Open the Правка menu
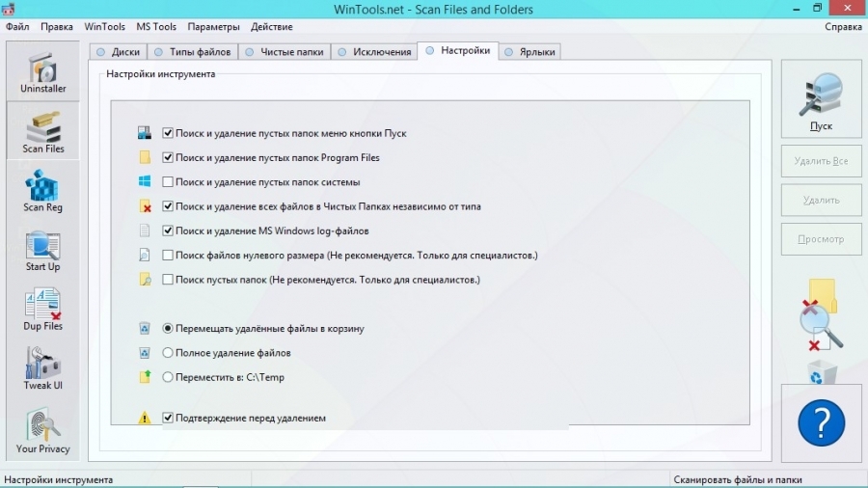The image size is (868, 488). pyautogui.click(x=57, y=27)
